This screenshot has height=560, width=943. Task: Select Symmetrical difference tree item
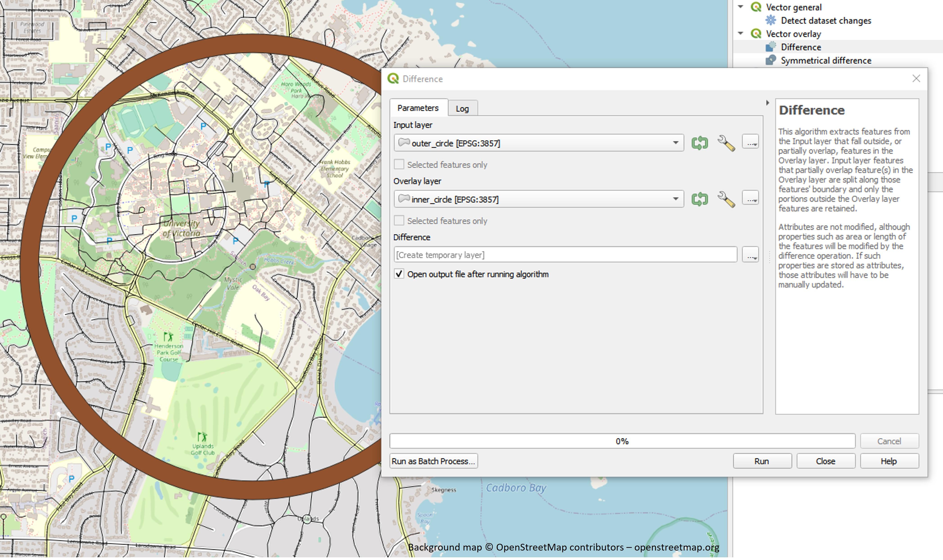tap(826, 60)
